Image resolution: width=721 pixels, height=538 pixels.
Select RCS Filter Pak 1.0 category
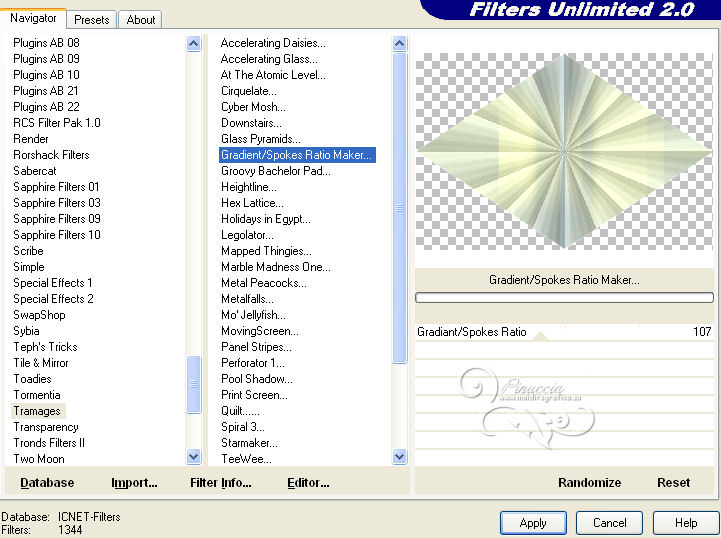tap(57, 123)
